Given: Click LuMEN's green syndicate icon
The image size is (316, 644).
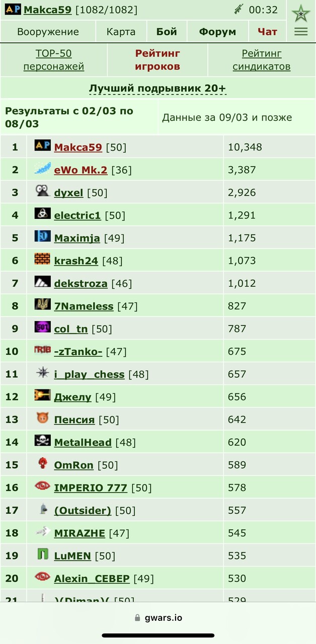Looking at the screenshot, I should [x=42, y=554].
